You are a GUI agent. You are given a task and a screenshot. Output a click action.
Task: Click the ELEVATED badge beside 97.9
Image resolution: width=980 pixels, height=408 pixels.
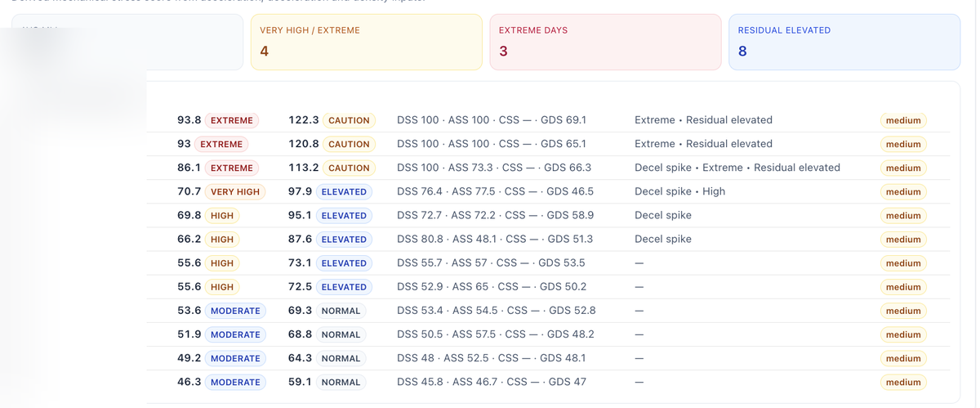pos(343,192)
